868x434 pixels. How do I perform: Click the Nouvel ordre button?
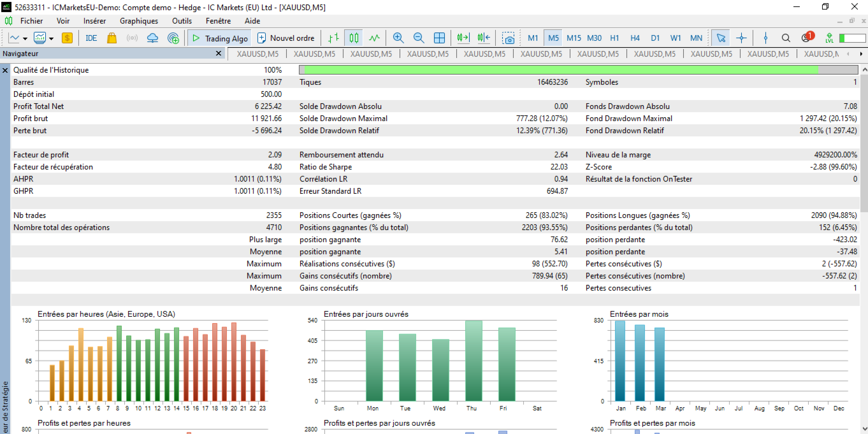[286, 38]
